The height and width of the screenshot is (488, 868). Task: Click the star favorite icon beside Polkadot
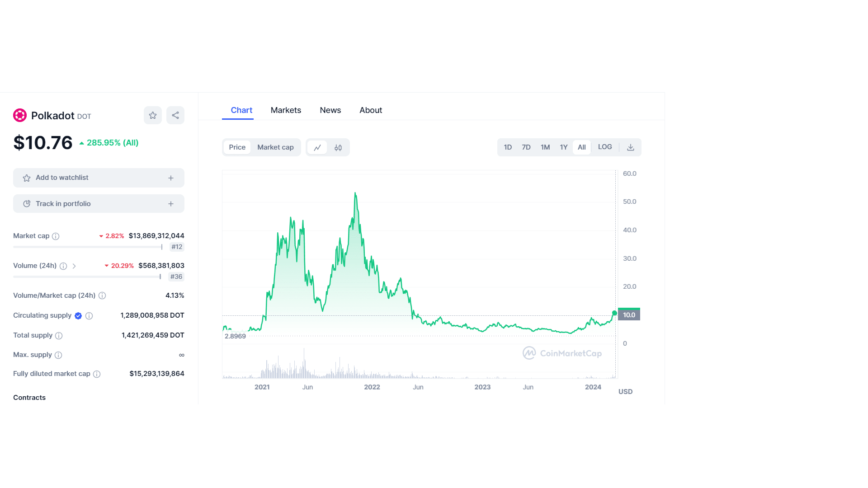[153, 115]
